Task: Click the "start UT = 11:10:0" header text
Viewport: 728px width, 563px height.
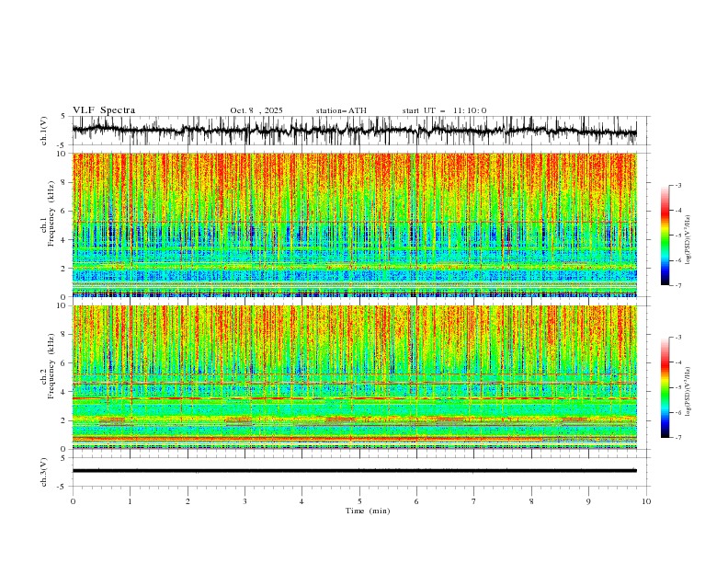Action: coord(444,110)
